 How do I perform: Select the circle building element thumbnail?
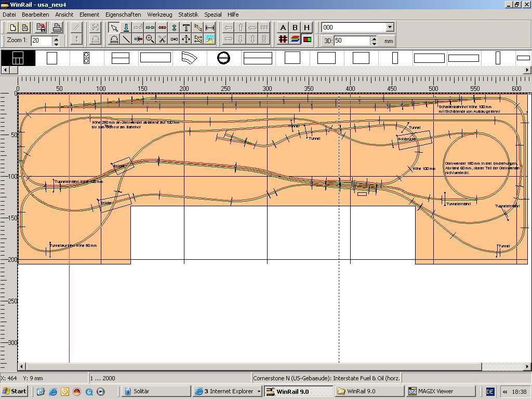pos(223,58)
